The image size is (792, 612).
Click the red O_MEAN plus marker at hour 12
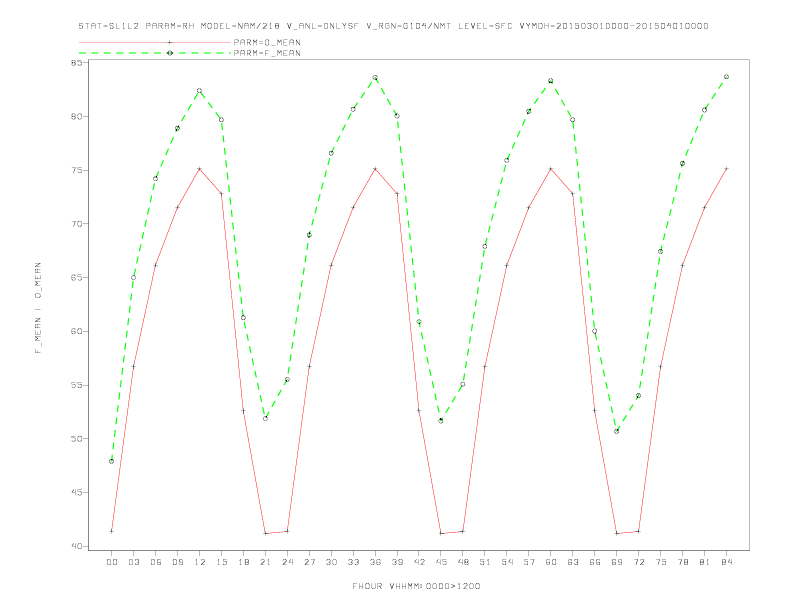[x=200, y=169]
